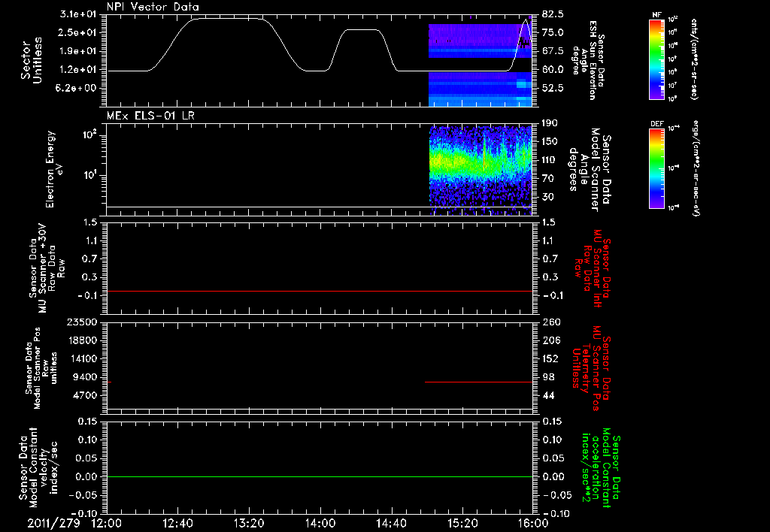Click the 23500 scanner position tick
This screenshot has height=532, width=770.
point(81,322)
